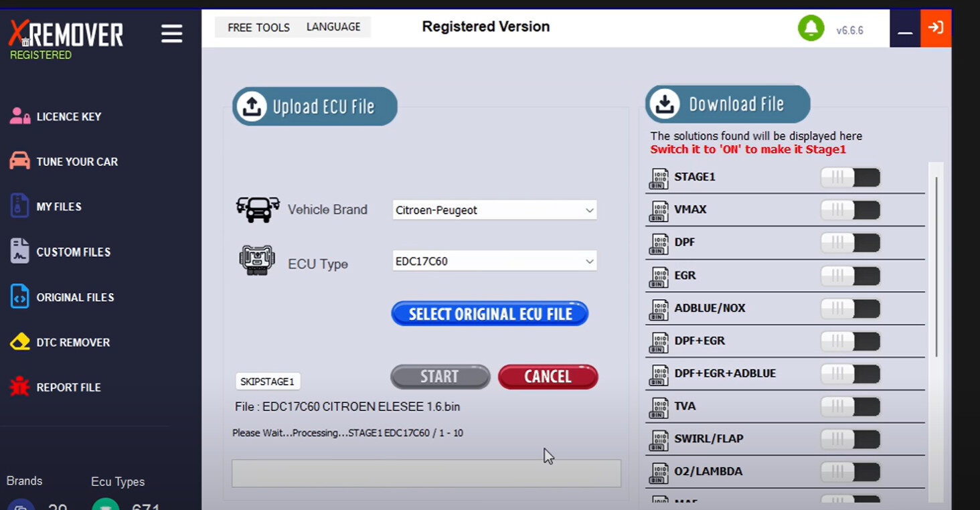Screen dimensions: 980x510
Task: Open Licence Key from the sidebar
Action: click(56, 116)
